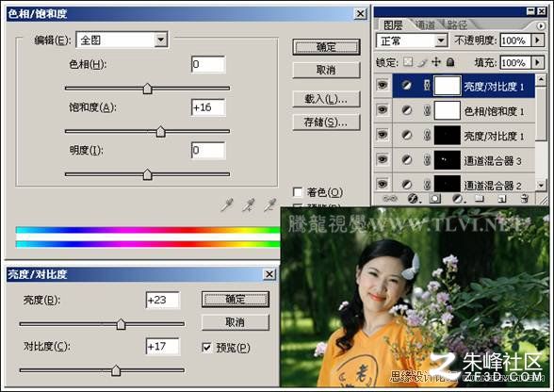
Task: Click the 填充 100% field
Action: pos(516,63)
